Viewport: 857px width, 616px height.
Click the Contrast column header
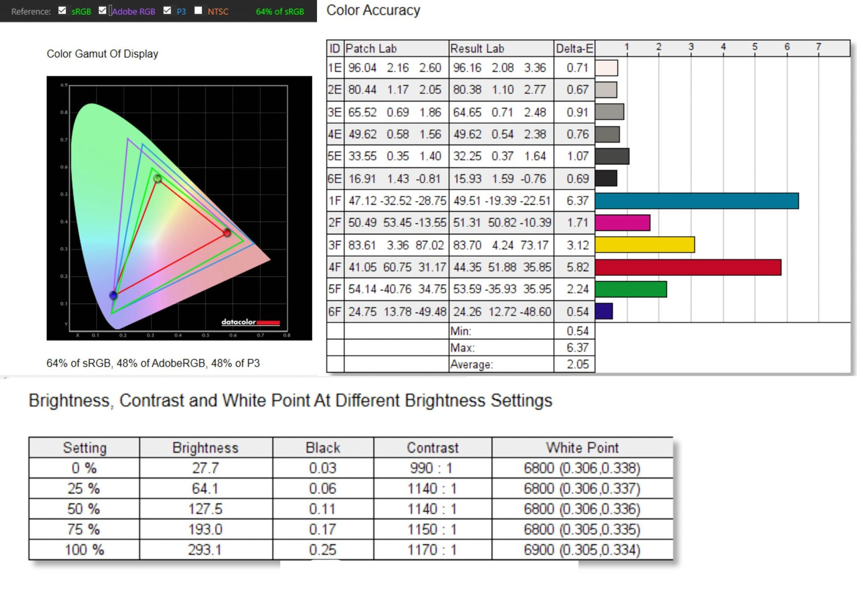tap(432, 448)
